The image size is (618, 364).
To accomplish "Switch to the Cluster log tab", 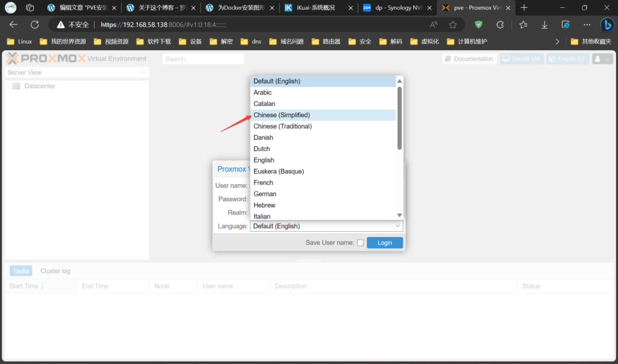I will click(55, 271).
